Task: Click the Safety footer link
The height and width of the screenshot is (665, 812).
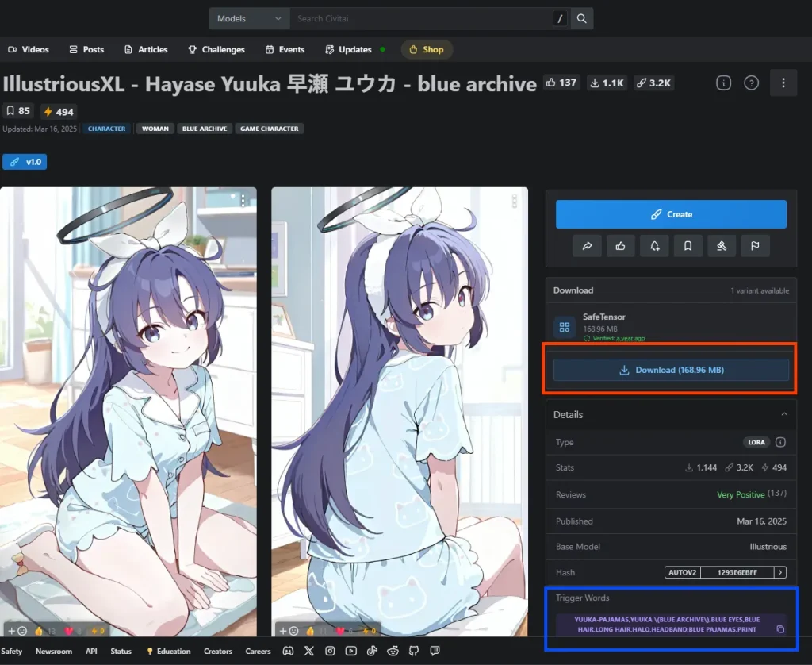Action: 11,651
